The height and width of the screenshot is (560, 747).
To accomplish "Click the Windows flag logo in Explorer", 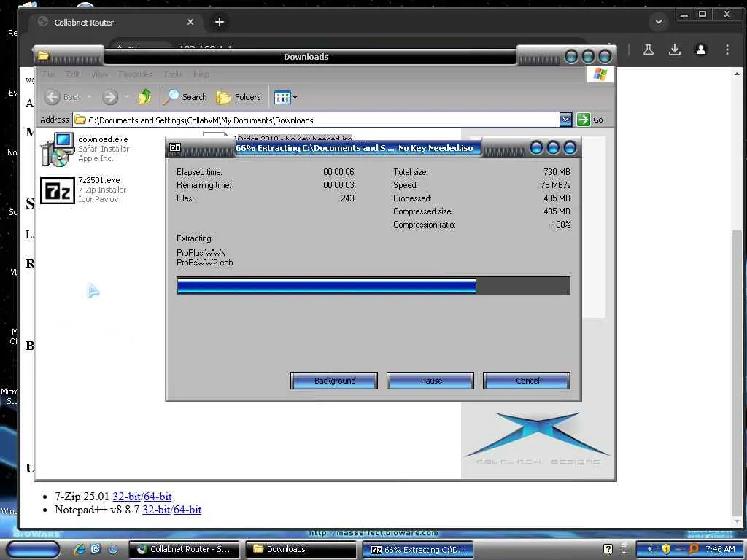I will pyautogui.click(x=600, y=74).
